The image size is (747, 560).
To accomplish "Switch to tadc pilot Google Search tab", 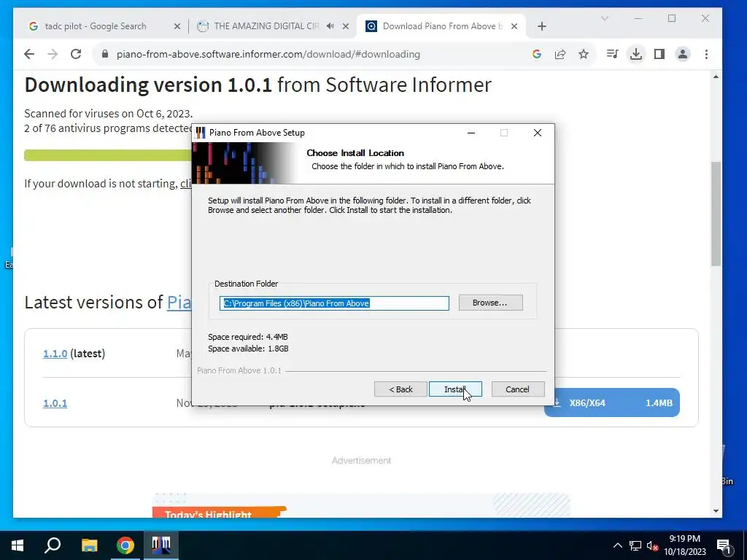I will (96, 26).
